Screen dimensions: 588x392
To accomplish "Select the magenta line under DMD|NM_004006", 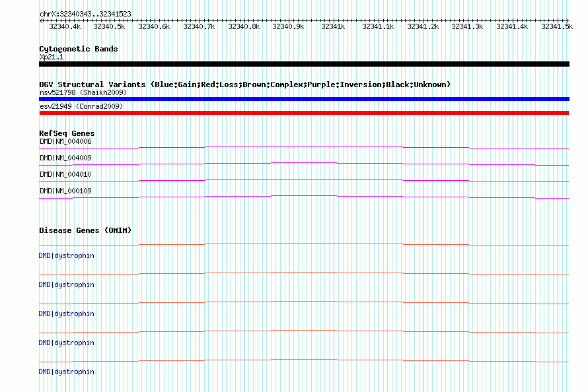I will 304,148.
